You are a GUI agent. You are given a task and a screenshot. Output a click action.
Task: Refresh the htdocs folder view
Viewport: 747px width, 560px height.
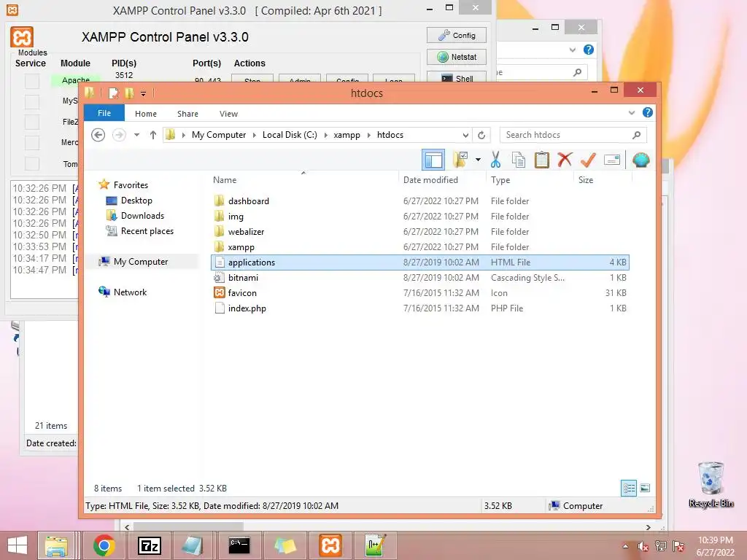coord(481,135)
